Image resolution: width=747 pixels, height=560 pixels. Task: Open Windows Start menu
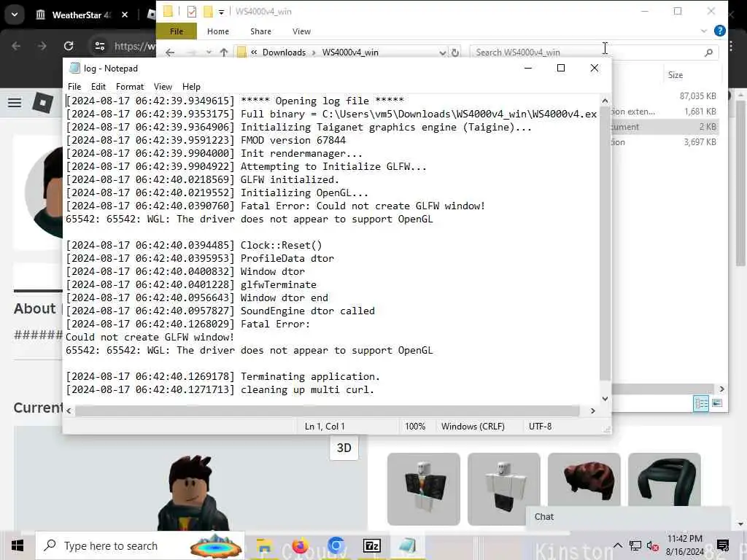click(x=18, y=545)
